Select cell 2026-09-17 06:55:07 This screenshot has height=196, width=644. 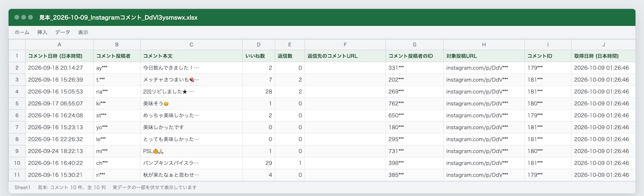pos(59,103)
